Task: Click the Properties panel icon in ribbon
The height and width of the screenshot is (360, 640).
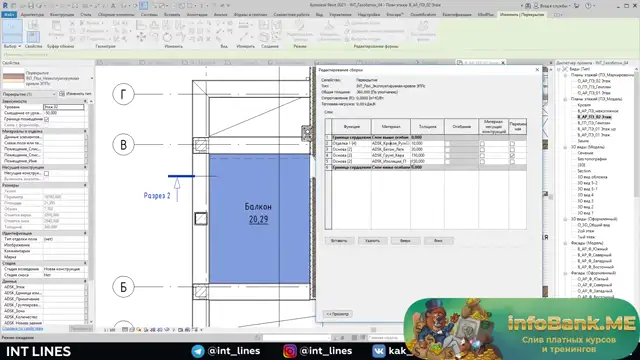Action: coord(33,36)
